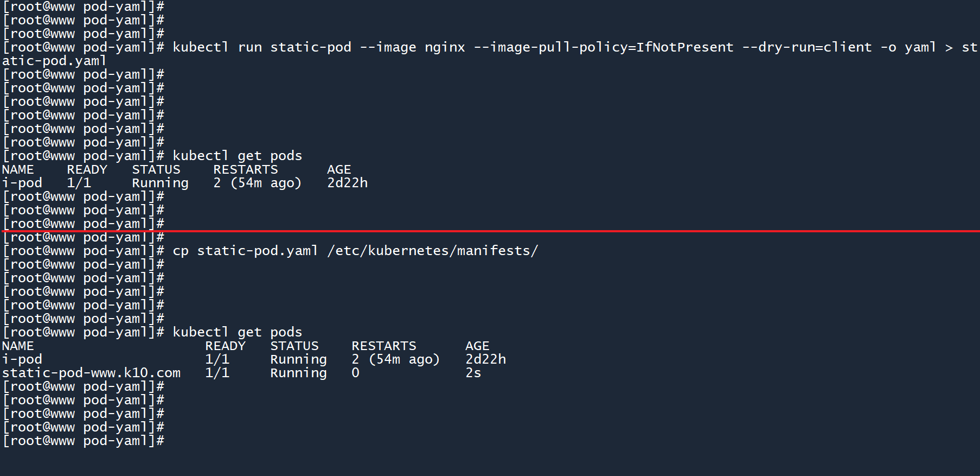Click the last empty prompt line at the bottom
The height and width of the screenshot is (476, 980).
pyautogui.click(x=84, y=441)
